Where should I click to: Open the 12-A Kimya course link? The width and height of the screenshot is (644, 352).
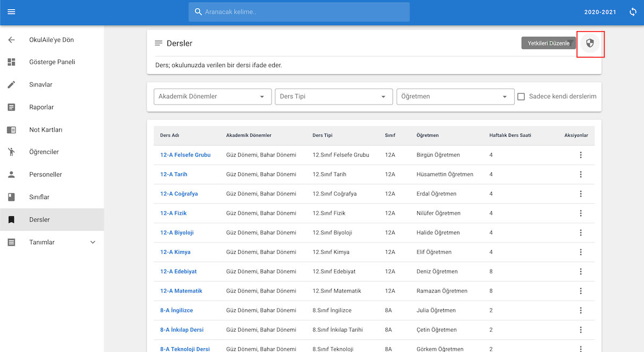click(x=175, y=252)
